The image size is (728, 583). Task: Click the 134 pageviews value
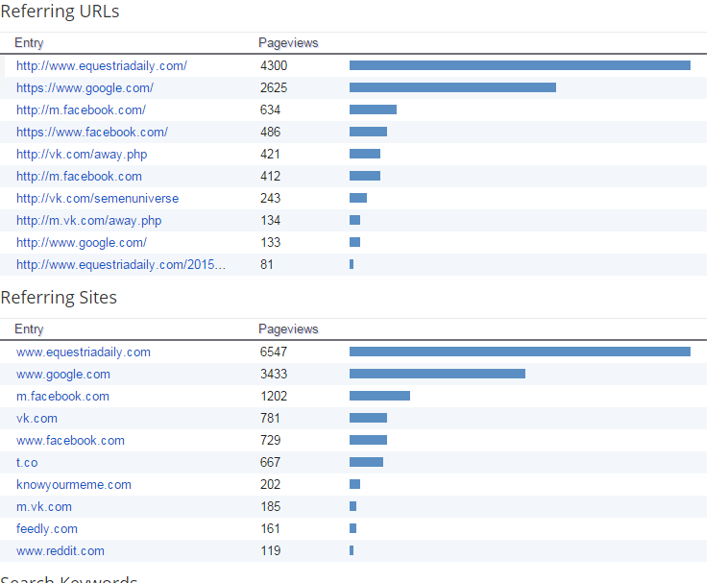(270, 221)
